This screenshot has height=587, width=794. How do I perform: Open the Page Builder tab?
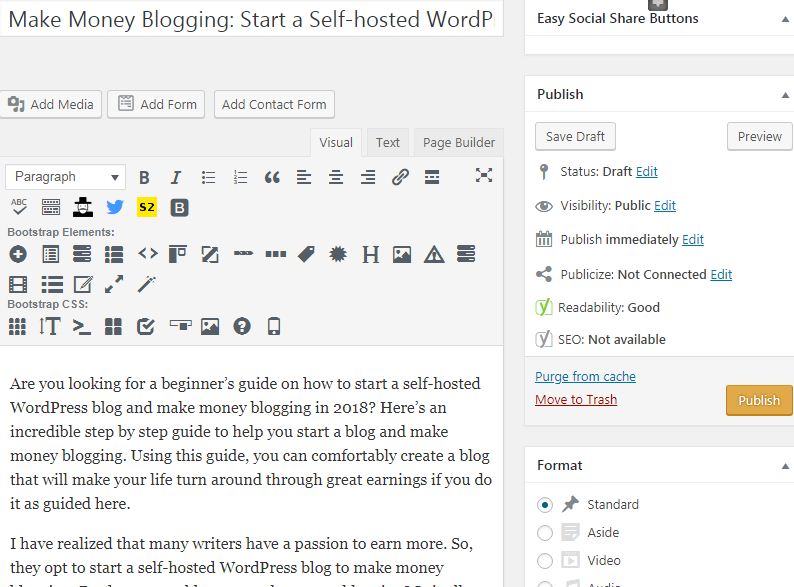pyautogui.click(x=459, y=143)
